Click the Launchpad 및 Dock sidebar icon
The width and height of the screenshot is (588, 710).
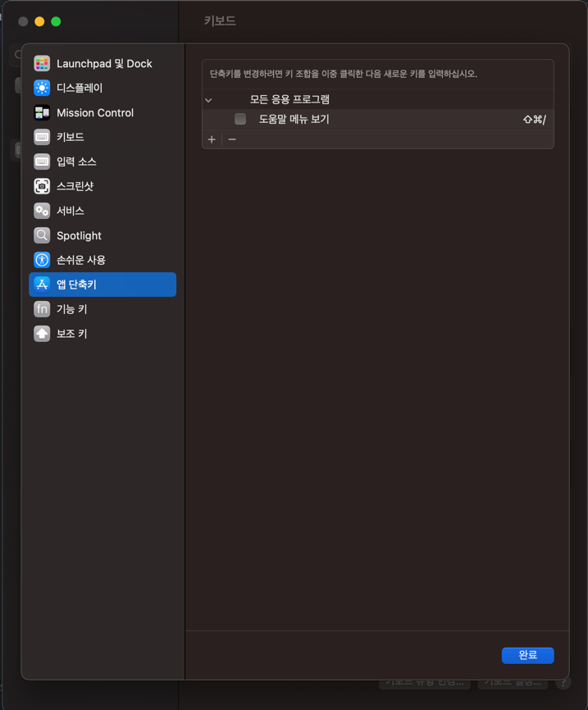tap(42, 63)
